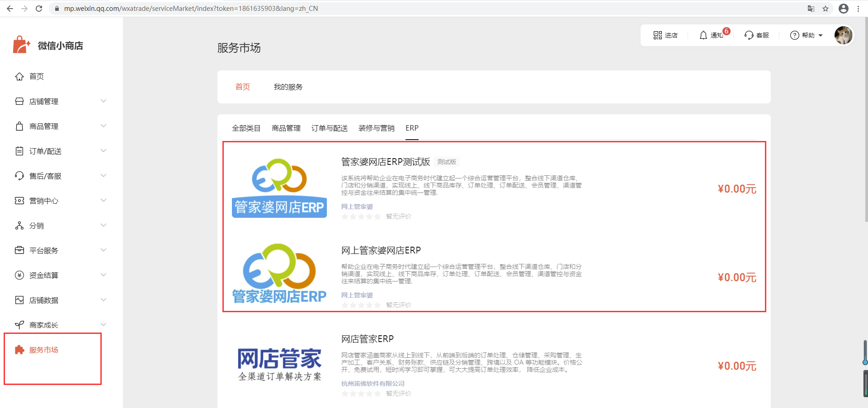Click the translate page icon
The height and width of the screenshot is (408, 868).
coord(811,9)
